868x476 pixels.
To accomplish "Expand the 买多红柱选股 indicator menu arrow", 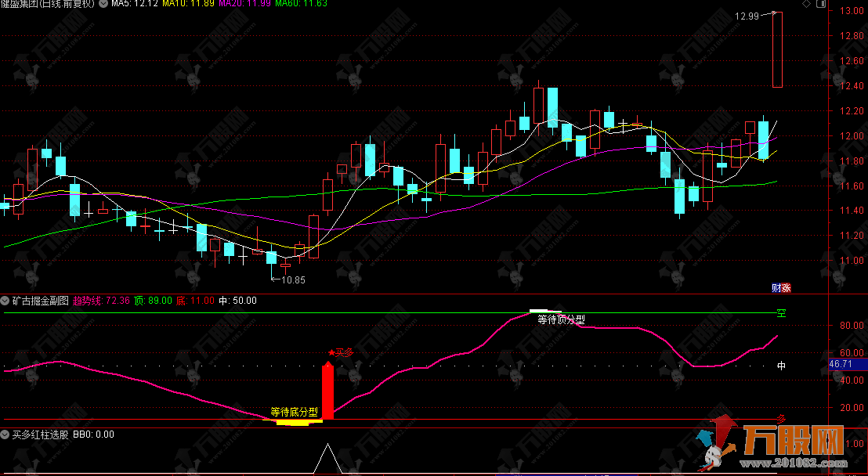I will [5, 434].
